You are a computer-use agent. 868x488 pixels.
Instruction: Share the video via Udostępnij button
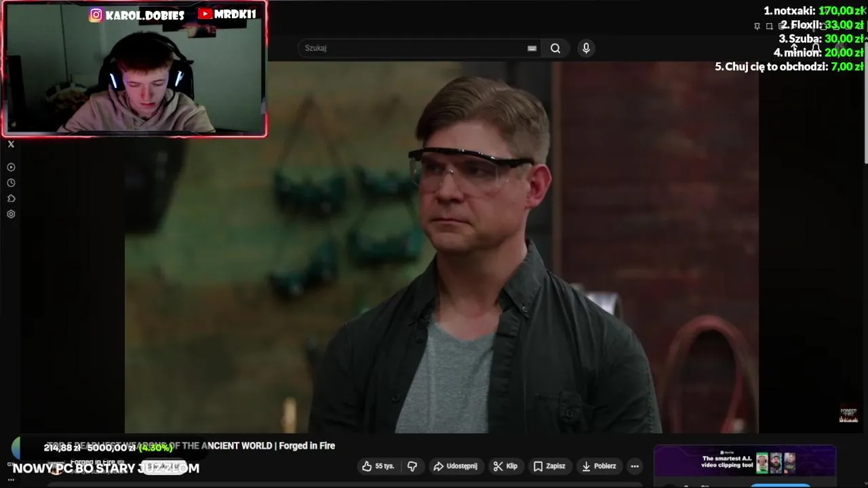click(455, 466)
